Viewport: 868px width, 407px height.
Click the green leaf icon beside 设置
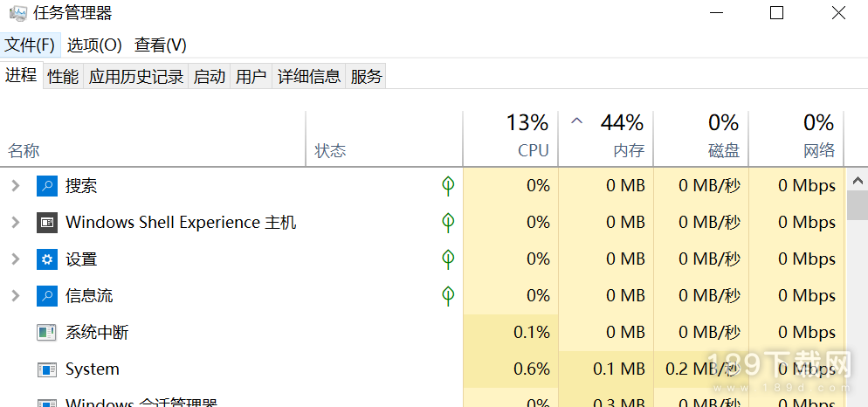pos(448,259)
